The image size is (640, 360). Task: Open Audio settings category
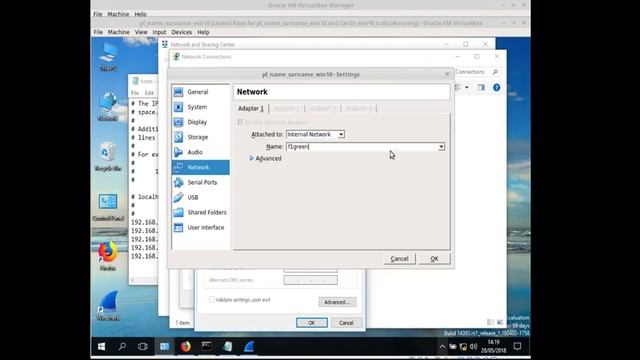(x=200, y=152)
